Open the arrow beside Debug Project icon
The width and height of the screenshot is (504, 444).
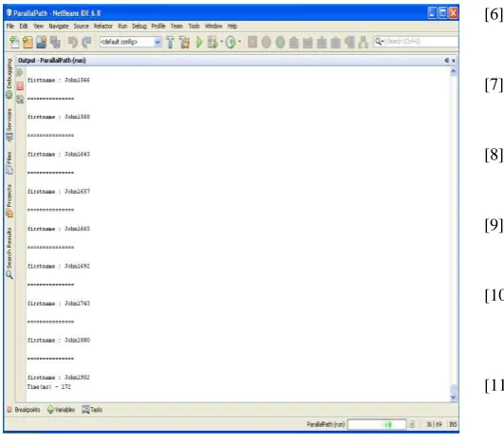click(221, 42)
